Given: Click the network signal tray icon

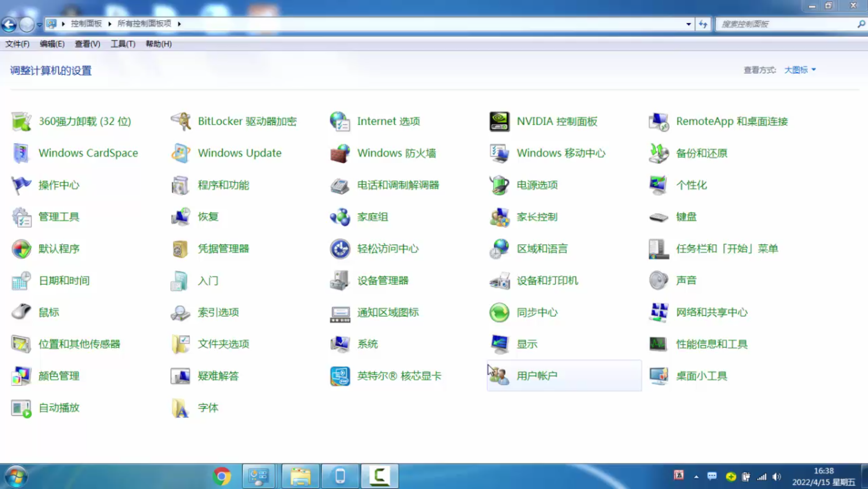Looking at the screenshot, I should (x=762, y=476).
